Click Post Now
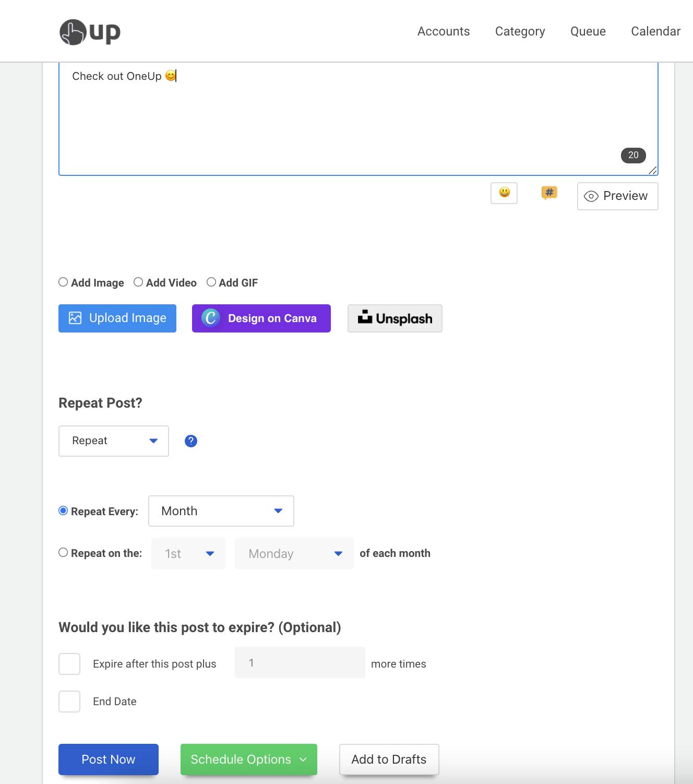This screenshot has height=784, width=693. pos(108,759)
